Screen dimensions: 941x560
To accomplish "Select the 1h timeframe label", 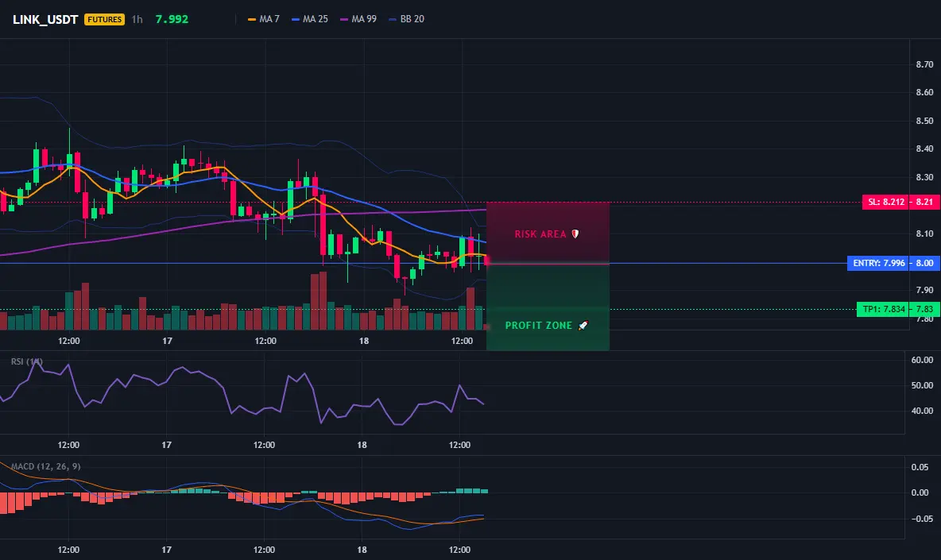I will (x=137, y=19).
